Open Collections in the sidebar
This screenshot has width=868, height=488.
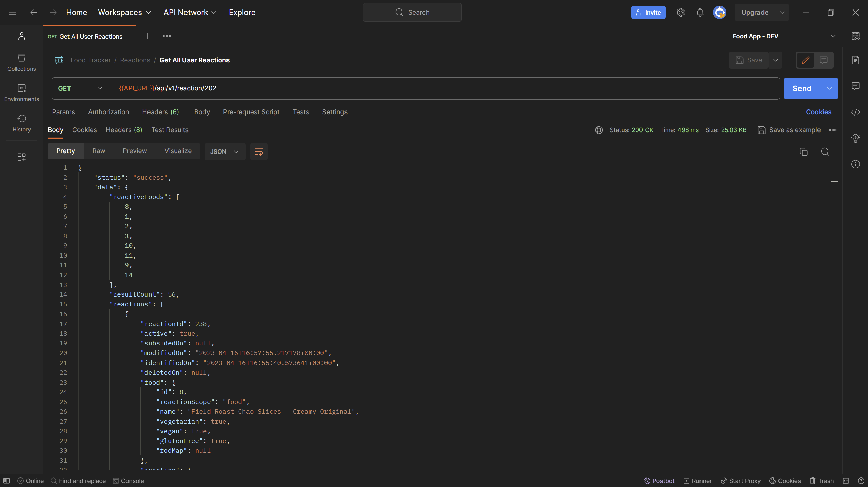point(22,62)
